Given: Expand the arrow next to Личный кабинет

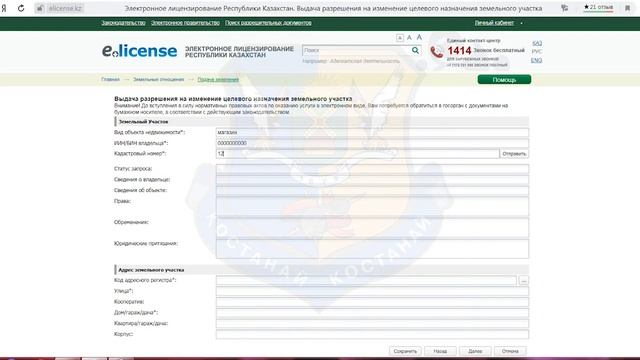Looking at the screenshot, I should [521, 23].
